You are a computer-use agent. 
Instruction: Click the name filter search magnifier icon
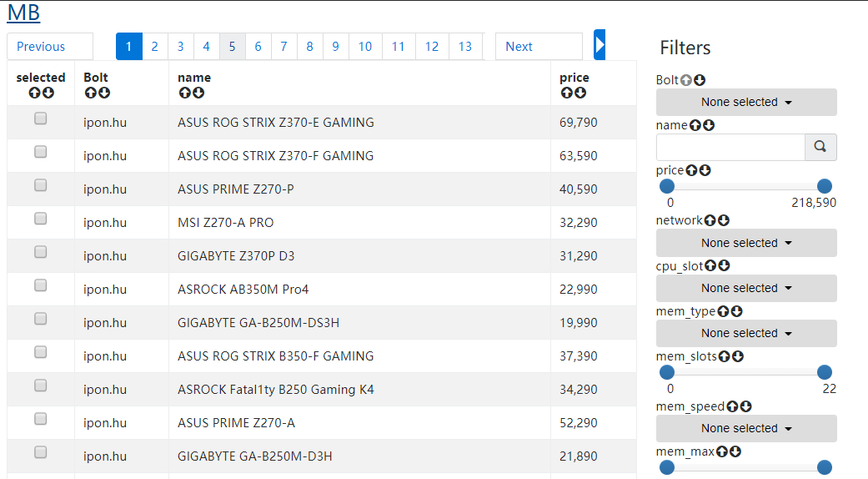(x=820, y=147)
